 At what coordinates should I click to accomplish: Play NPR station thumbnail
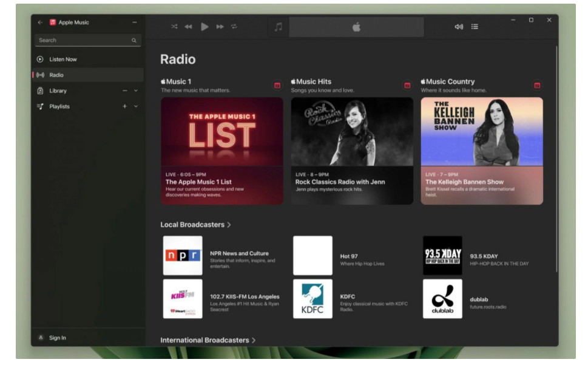[183, 256]
